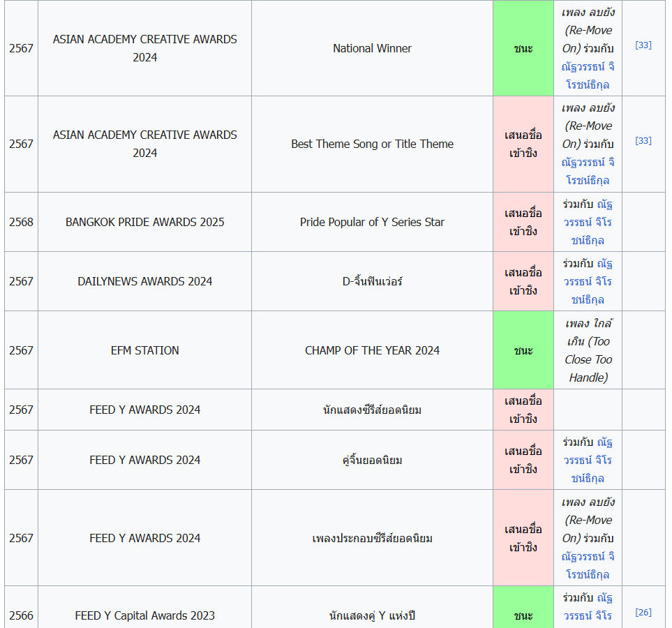Select 'FEED Y Capital Awards 2023' cell

pyautogui.click(x=145, y=608)
